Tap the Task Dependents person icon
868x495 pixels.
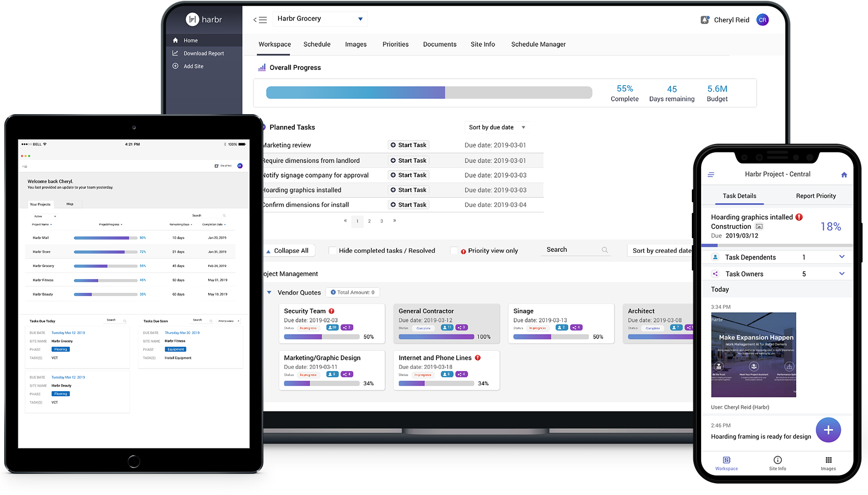click(715, 257)
